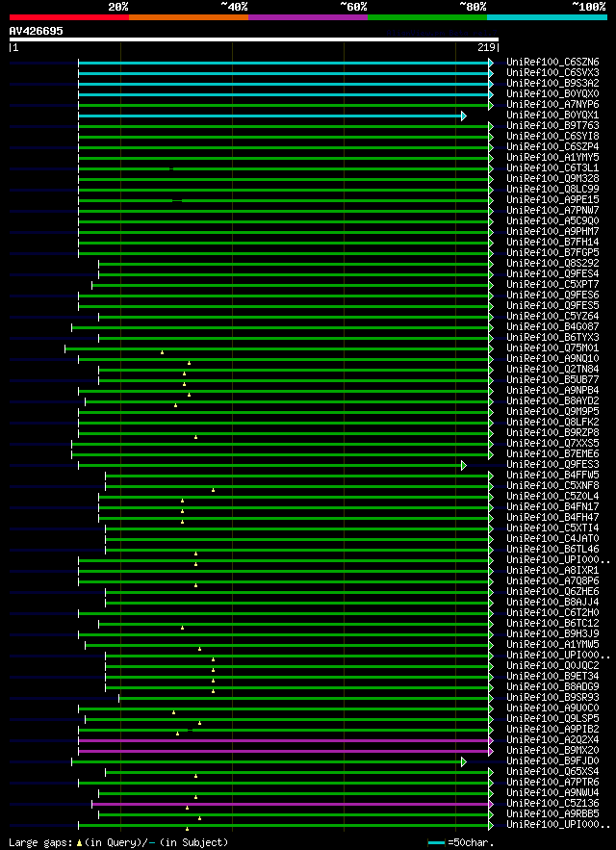
Task: Click the subject gap in UniRef100_A9PIB2 bar
Action: click(191, 731)
